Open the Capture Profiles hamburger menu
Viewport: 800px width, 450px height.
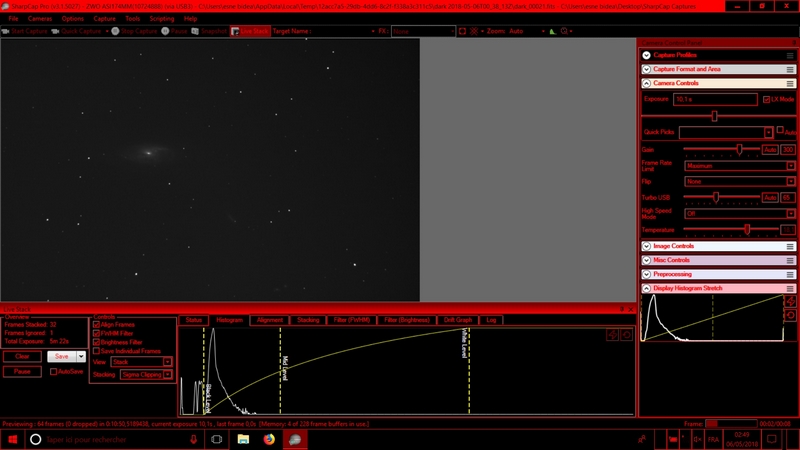[x=790, y=55]
